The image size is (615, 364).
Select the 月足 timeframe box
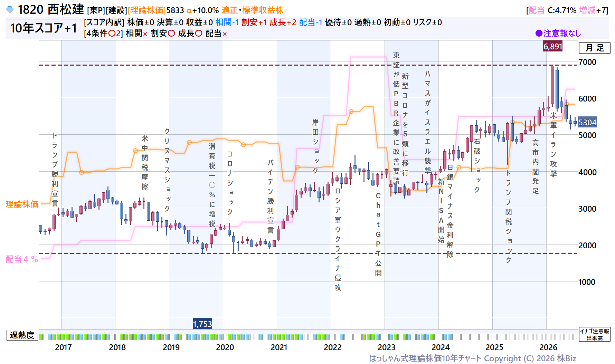(x=595, y=48)
